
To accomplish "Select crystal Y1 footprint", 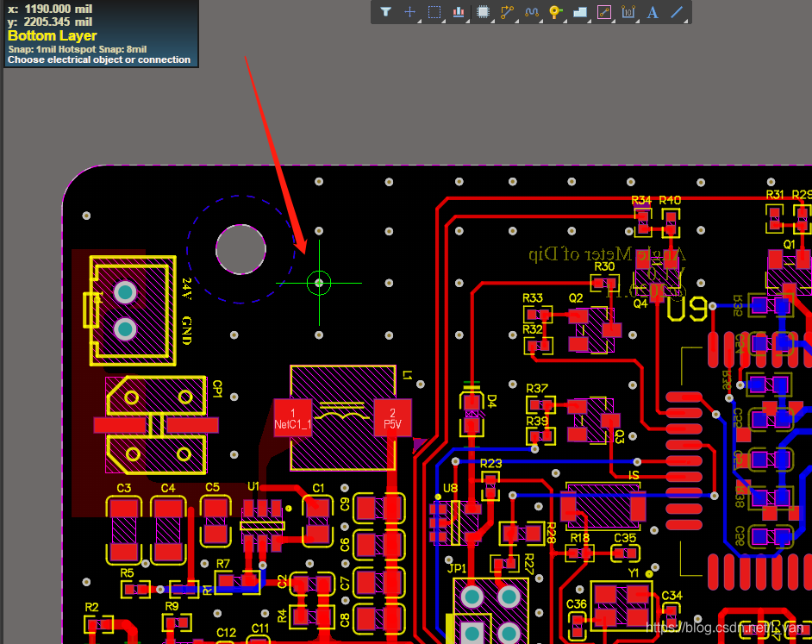I will (x=621, y=604).
